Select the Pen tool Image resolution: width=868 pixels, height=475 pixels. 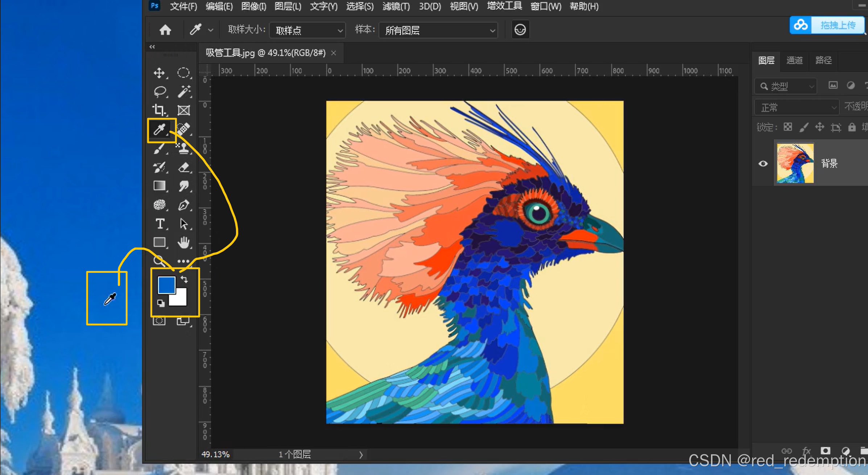184,205
